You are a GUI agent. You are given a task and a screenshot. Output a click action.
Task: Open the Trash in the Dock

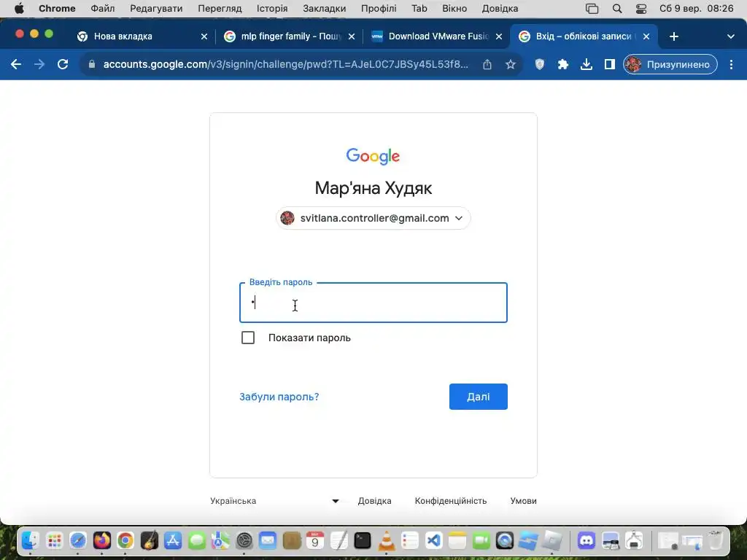click(x=715, y=540)
